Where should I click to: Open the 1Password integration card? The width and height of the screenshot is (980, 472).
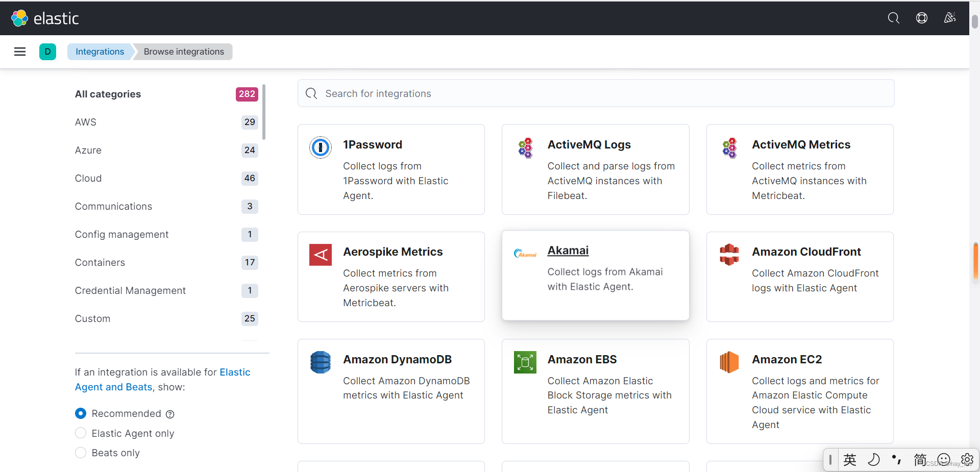(391, 169)
